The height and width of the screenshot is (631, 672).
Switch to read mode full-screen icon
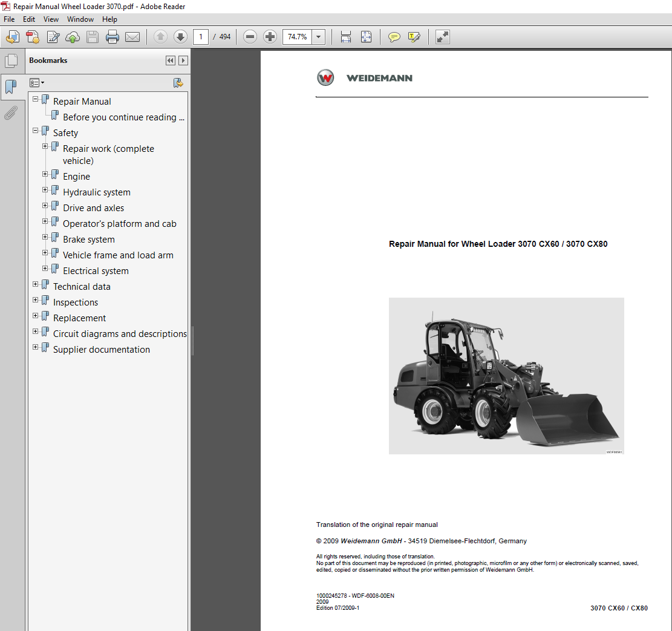443,38
